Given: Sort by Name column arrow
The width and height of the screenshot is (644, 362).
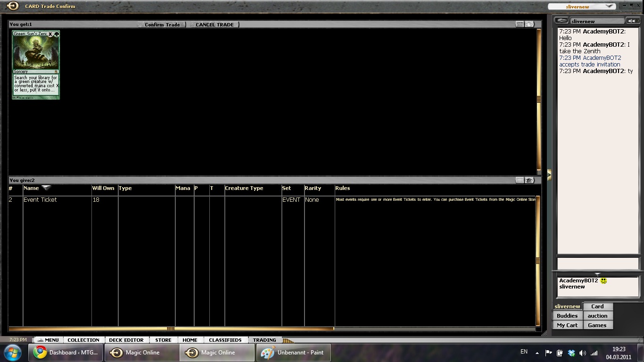Looking at the screenshot, I should [46, 188].
